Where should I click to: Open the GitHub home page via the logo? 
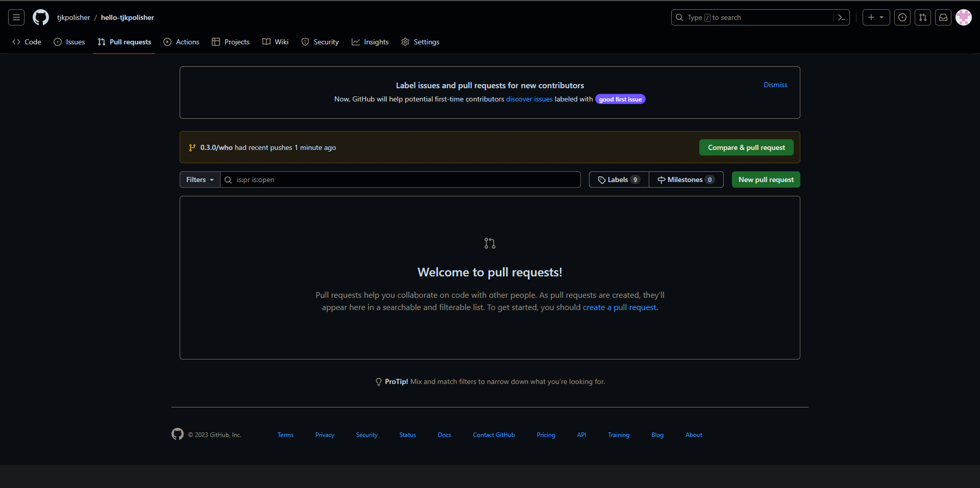[41, 17]
